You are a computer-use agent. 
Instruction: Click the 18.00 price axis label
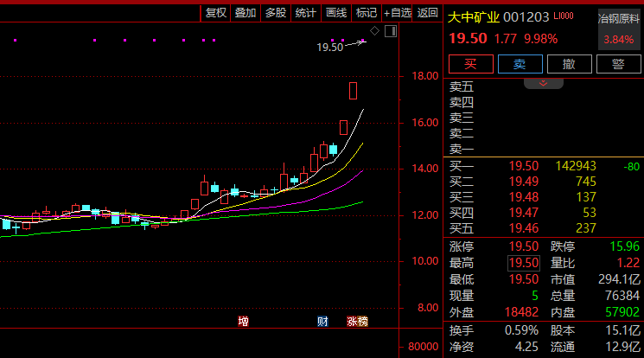(x=425, y=76)
